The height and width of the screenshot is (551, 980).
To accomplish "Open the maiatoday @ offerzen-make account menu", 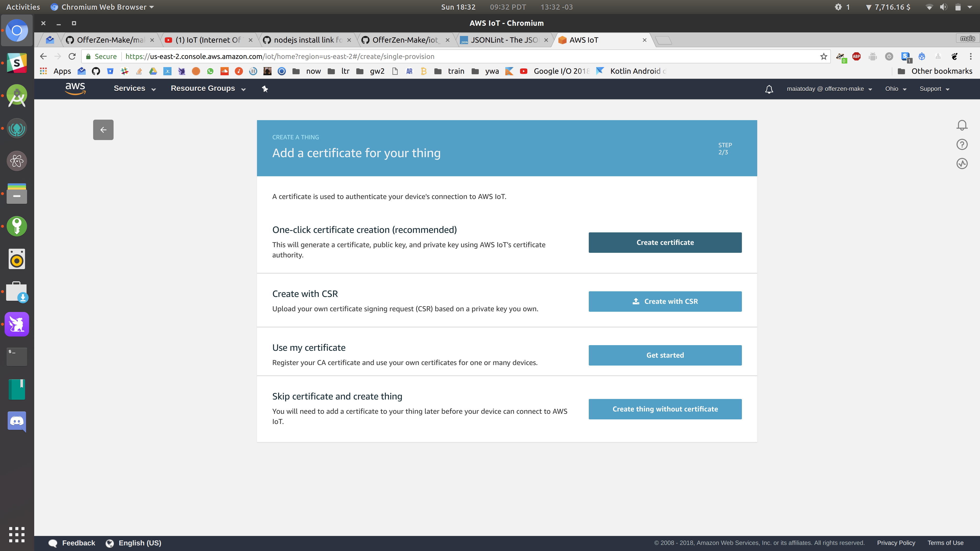I will [829, 89].
